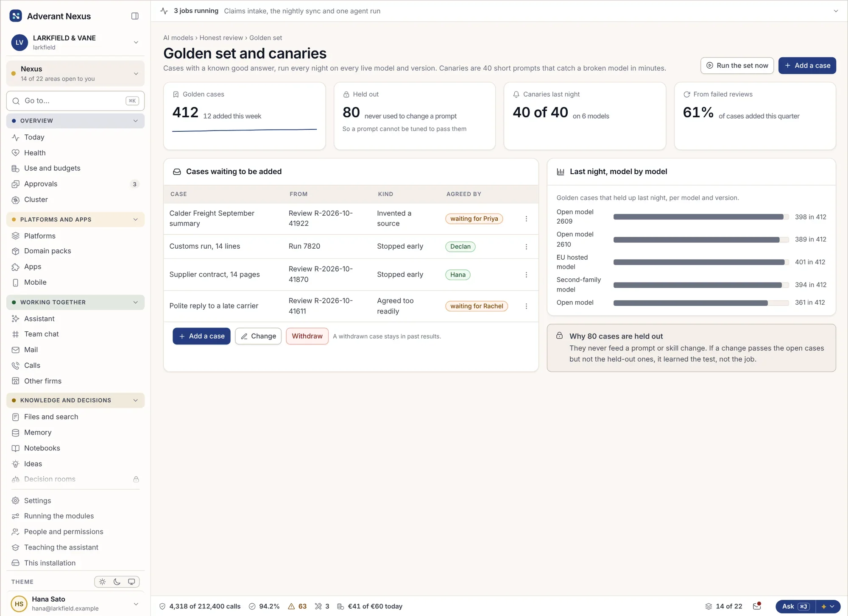Click Add a case in the page header
Viewport: 848px width, 616px height.
(x=807, y=66)
